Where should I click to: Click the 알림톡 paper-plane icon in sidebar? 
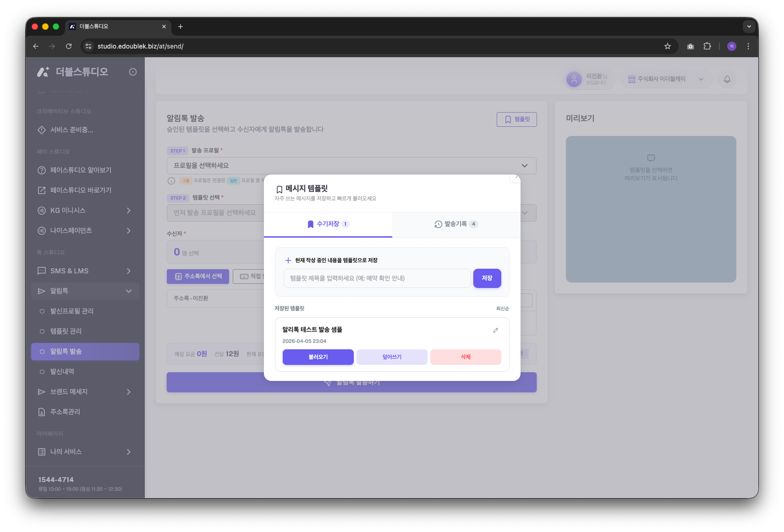(42, 291)
